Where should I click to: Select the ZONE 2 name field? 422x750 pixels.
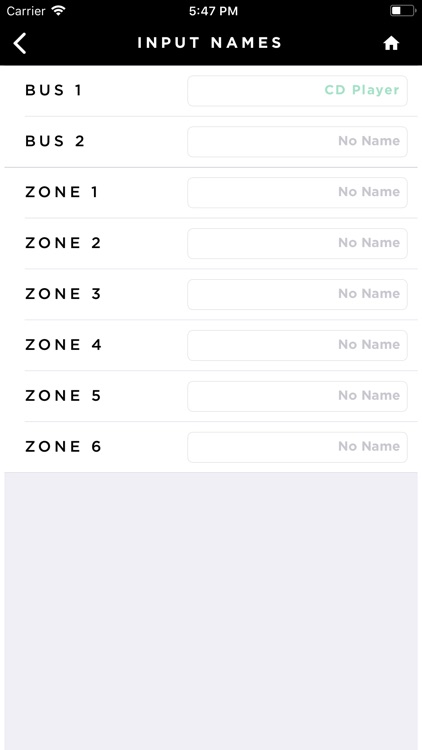tap(297, 243)
